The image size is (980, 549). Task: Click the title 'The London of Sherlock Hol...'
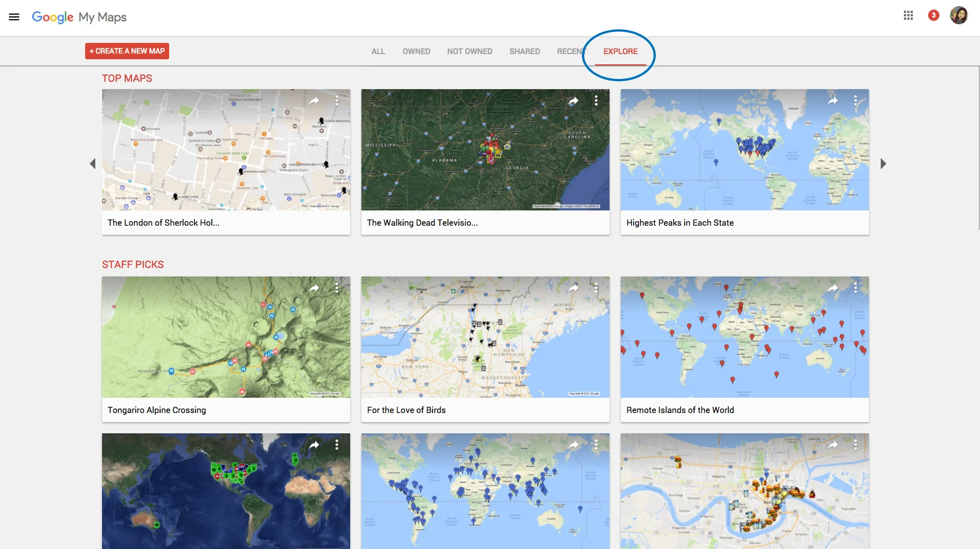click(164, 223)
